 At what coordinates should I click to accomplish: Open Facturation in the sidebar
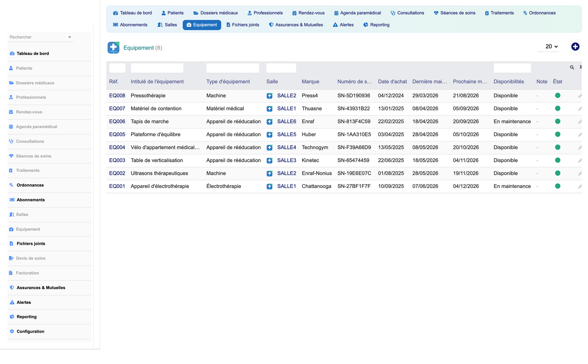click(x=27, y=273)
